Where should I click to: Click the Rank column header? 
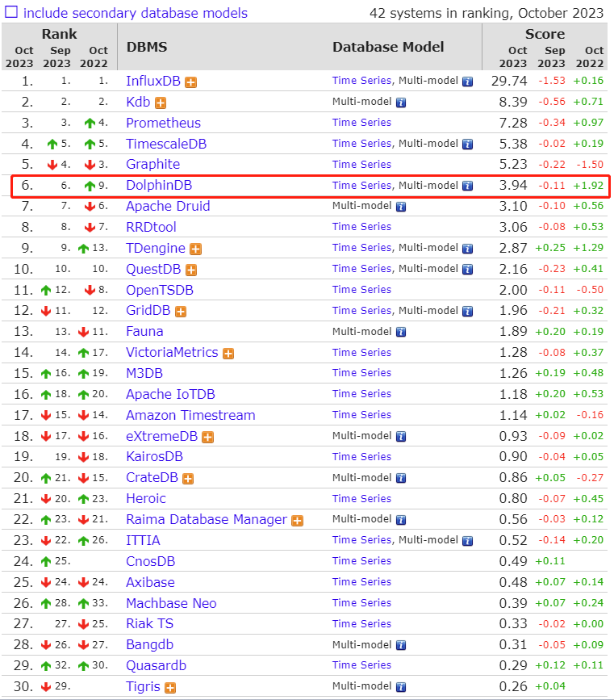60,34
